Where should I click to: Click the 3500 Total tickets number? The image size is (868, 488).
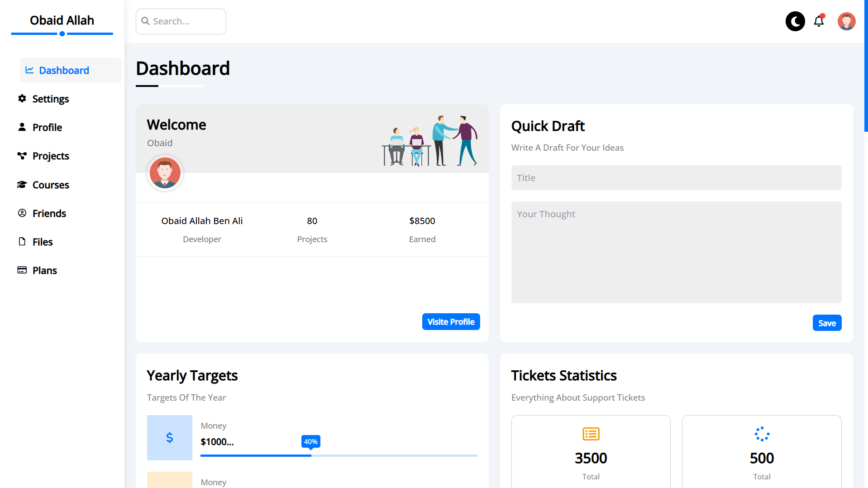pos(591,458)
